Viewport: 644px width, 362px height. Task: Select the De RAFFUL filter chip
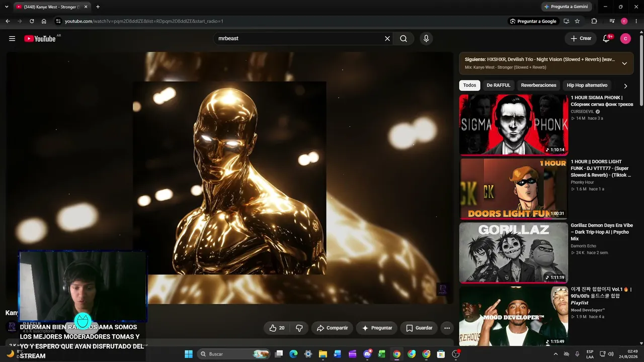click(499, 85)
